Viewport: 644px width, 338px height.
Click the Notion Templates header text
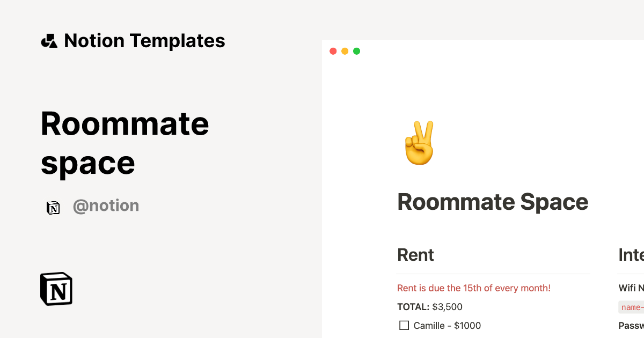(144, 41)
